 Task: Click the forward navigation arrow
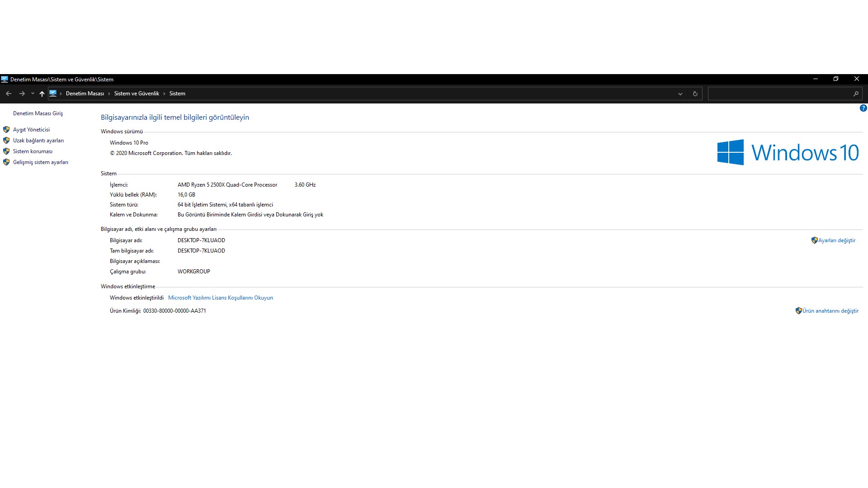[x=22, y=94]
